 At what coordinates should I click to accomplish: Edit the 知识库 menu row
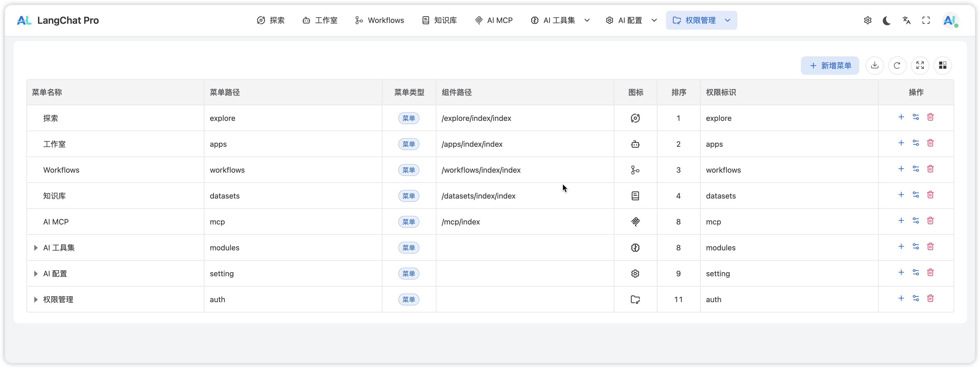(916, 195)
